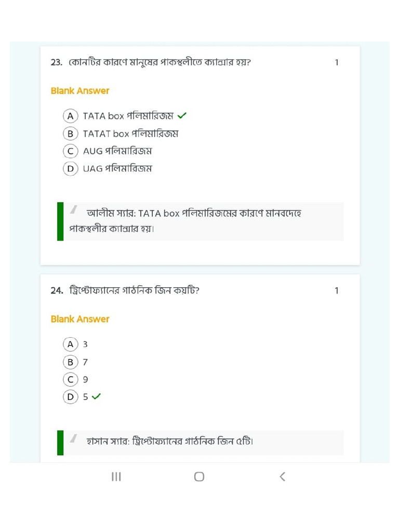This screenshot has width=399, height=532.
Task: Select option B TATAT box answer
Action: pos(70,134)
